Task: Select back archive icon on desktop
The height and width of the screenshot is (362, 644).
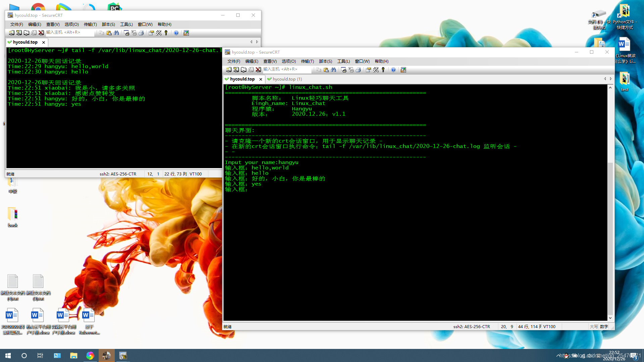Action: (12, 217)
